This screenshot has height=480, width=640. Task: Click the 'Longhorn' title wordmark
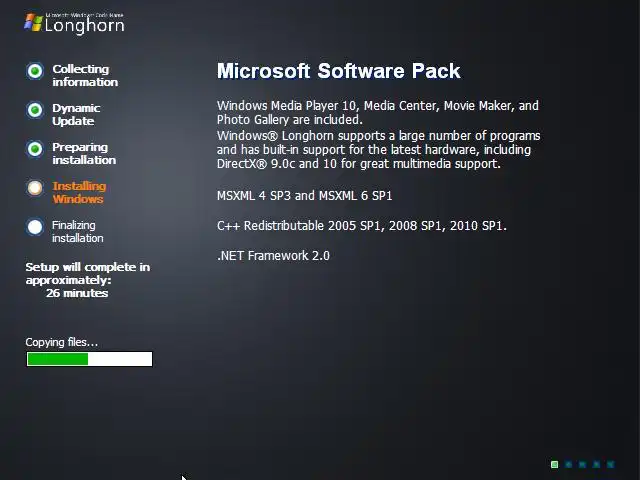pos(84,25)
